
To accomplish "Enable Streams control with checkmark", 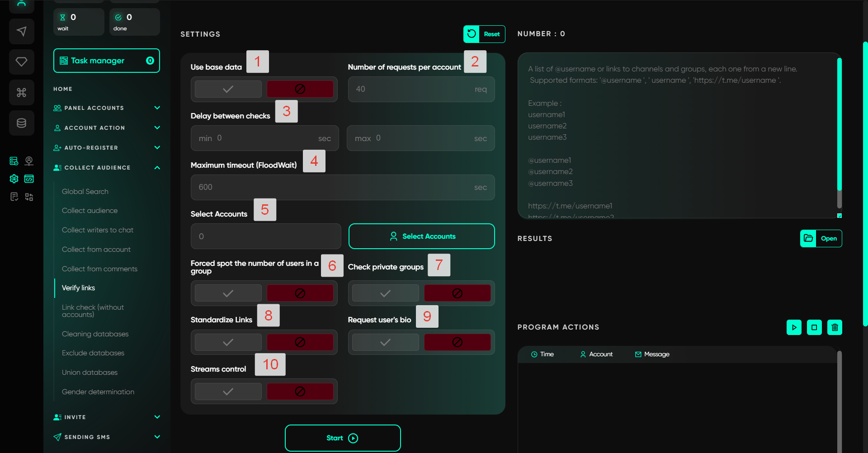I will pos(228,392).
